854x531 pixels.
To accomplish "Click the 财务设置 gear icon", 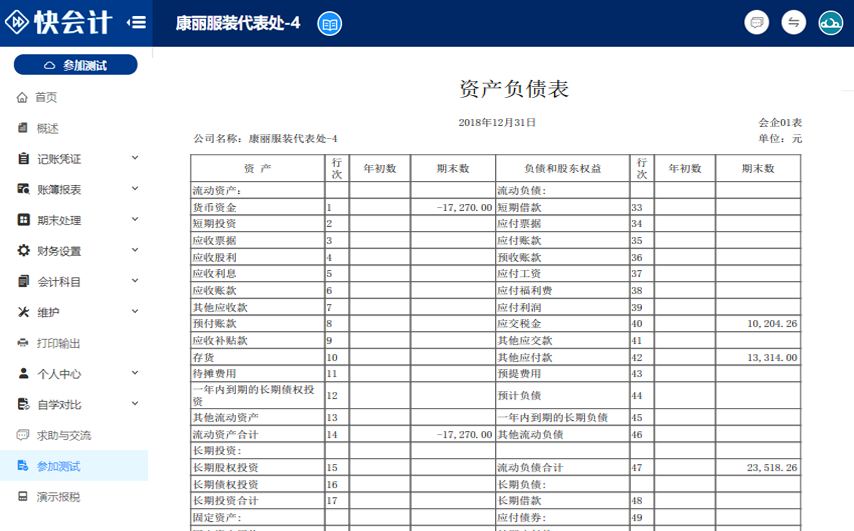I will (x=23, y=251).
